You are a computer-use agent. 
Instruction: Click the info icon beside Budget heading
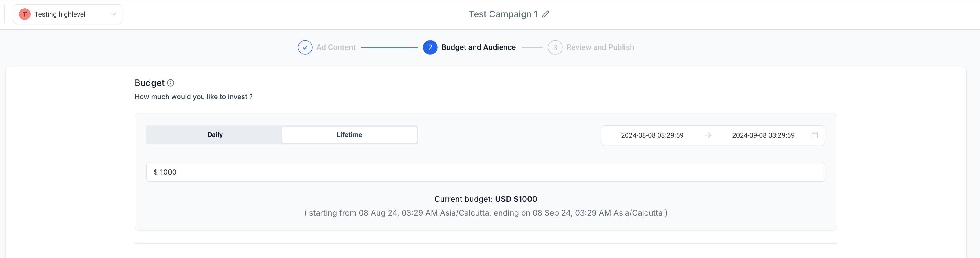[171, 83]
